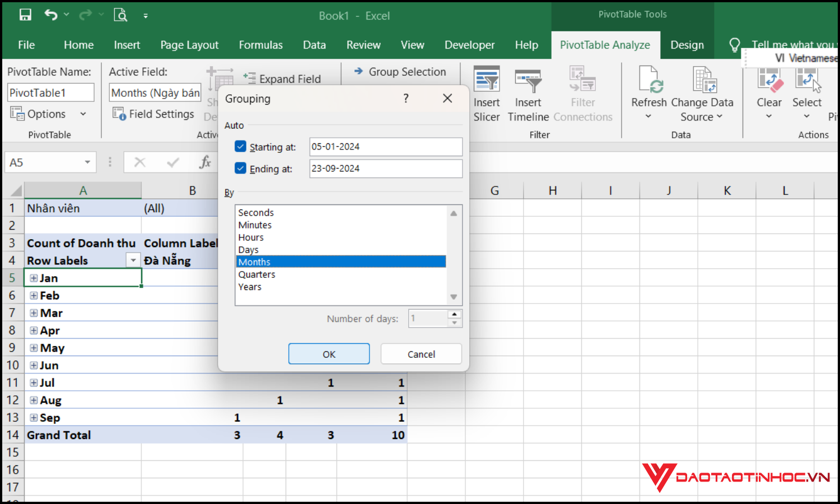Uncheck the Ending at checkbox
Viewport: 840px width, 504px height.
[240, 168]
